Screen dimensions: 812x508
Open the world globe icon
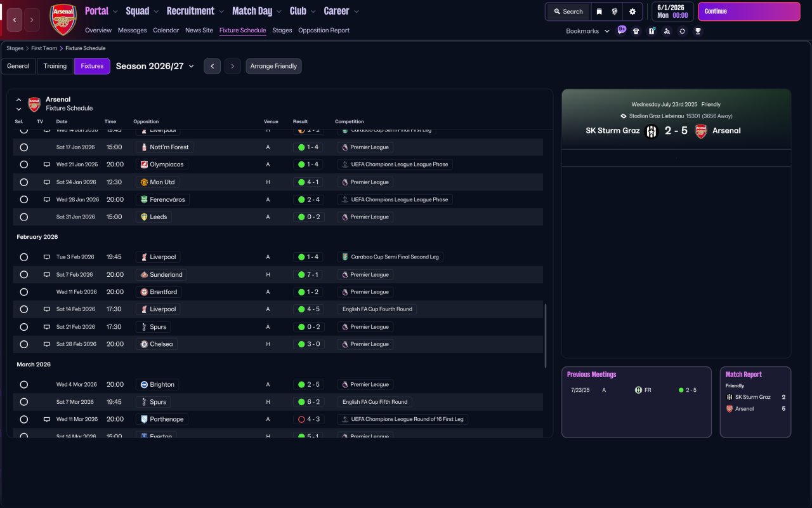pyautogui.click(x=615, y=11)
